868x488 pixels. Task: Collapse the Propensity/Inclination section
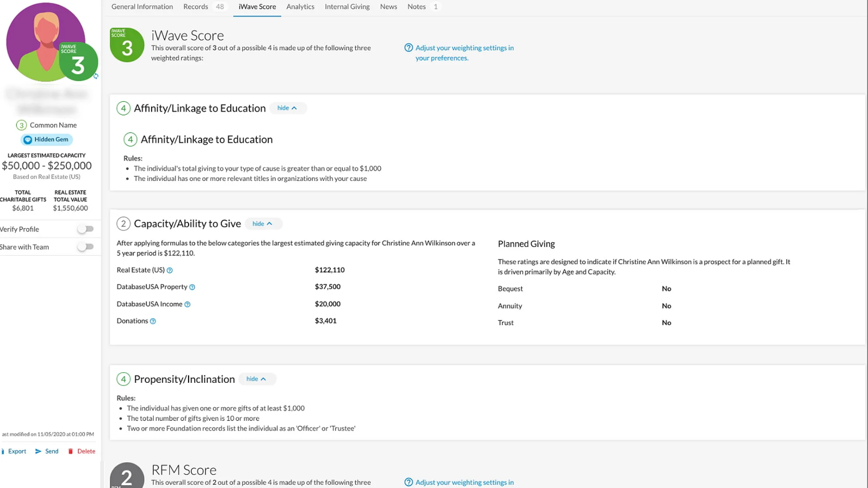(257, 379)
